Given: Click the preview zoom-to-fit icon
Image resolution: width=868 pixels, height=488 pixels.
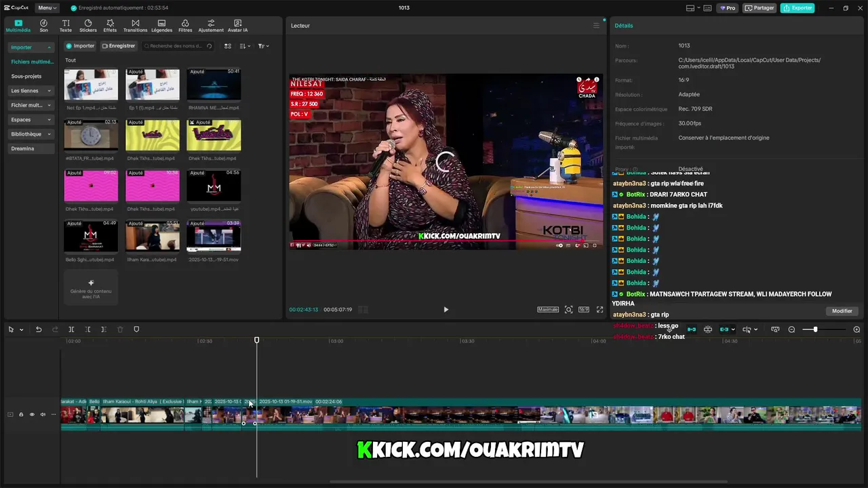Looking at the screenshot, I should [x=568, y=310].
